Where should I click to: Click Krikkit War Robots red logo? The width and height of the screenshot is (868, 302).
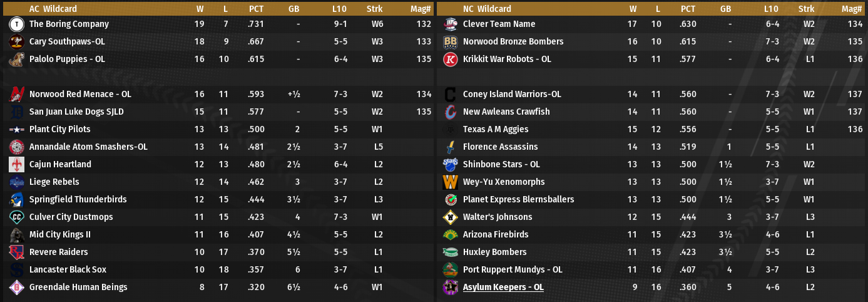click(450, 59)
